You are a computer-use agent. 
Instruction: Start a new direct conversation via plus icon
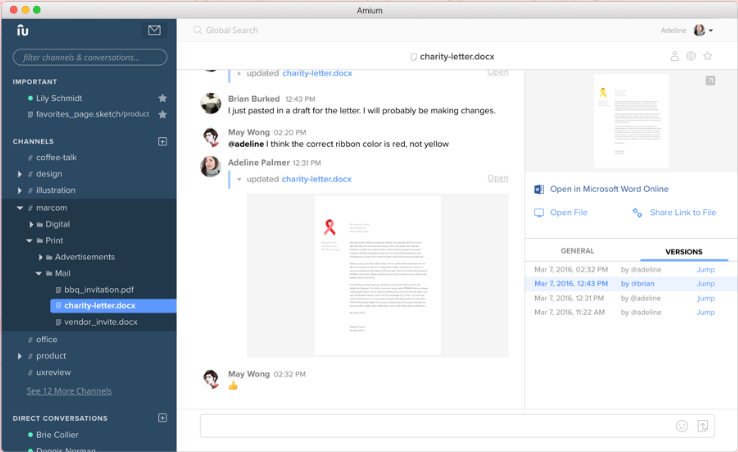pos(162,418)
